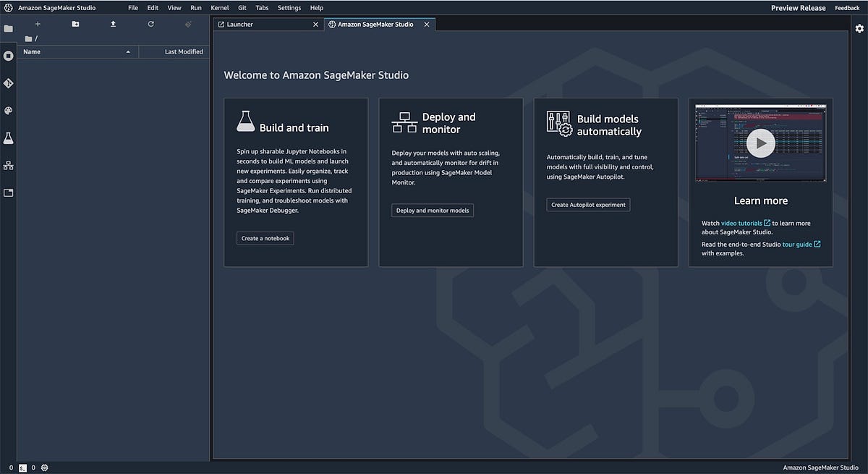868x474 pixels.
Task: View running terminals and kernels
Action: tap(8, 56)
